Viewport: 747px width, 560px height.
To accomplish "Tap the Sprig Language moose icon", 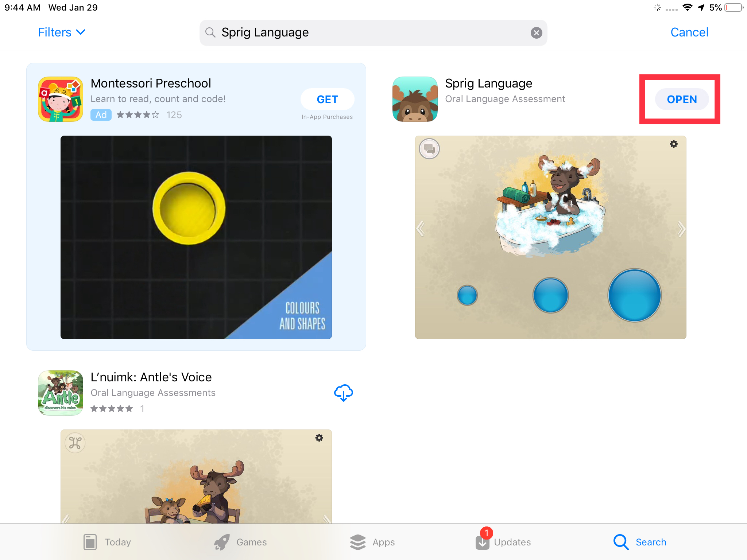I will 415,99.
